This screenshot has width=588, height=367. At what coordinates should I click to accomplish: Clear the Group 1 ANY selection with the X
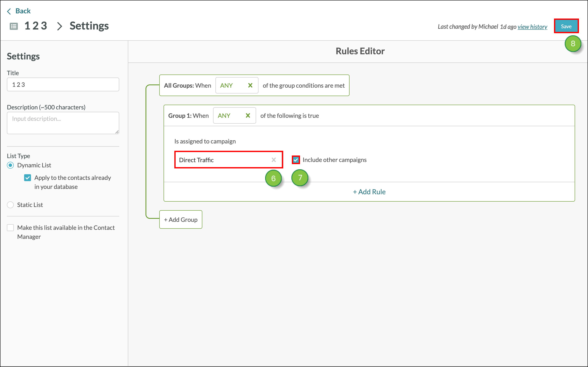tap(248, 115)
